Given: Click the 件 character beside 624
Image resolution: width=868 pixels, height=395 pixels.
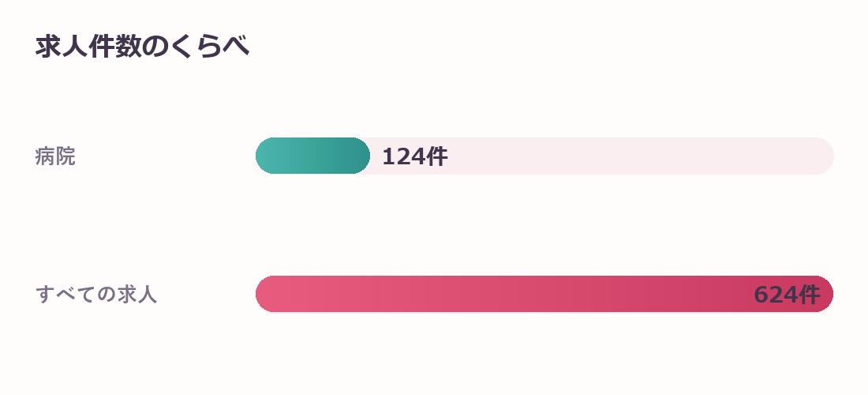Looking at the screenshot, I should pyautogui.click(x=810, y=294).
